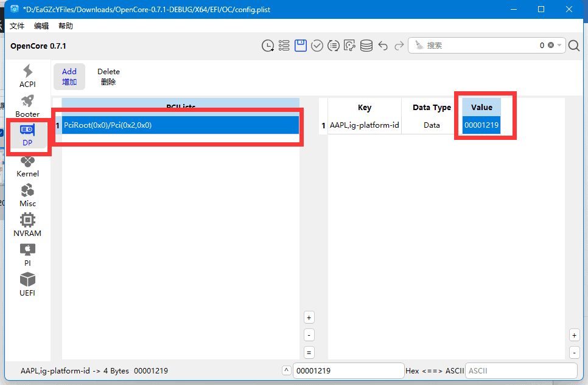This screenshot has width=588, height=385.
Task: Switch to the Booter section
Action: (27, 106)
